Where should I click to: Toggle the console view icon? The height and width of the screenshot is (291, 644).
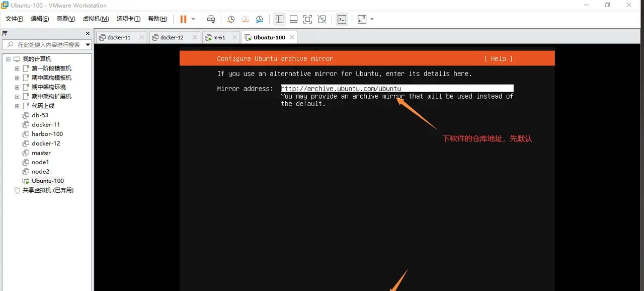342,19
